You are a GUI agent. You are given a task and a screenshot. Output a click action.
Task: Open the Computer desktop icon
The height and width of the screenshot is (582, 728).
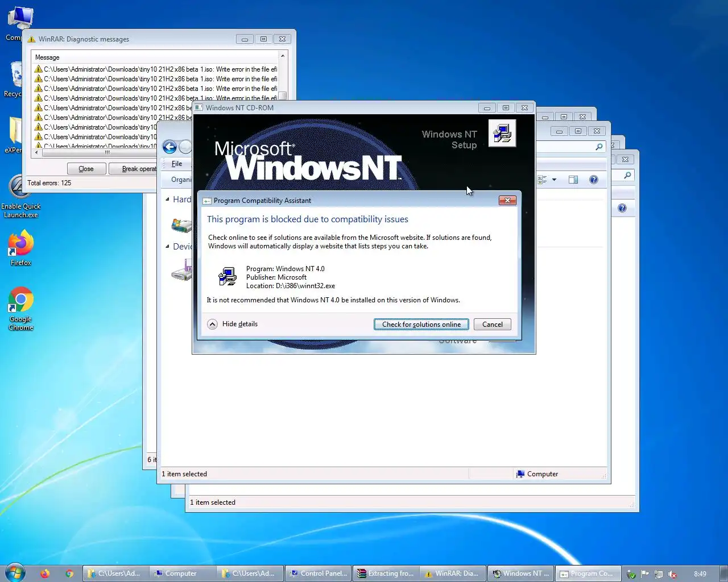coord(20,24)
